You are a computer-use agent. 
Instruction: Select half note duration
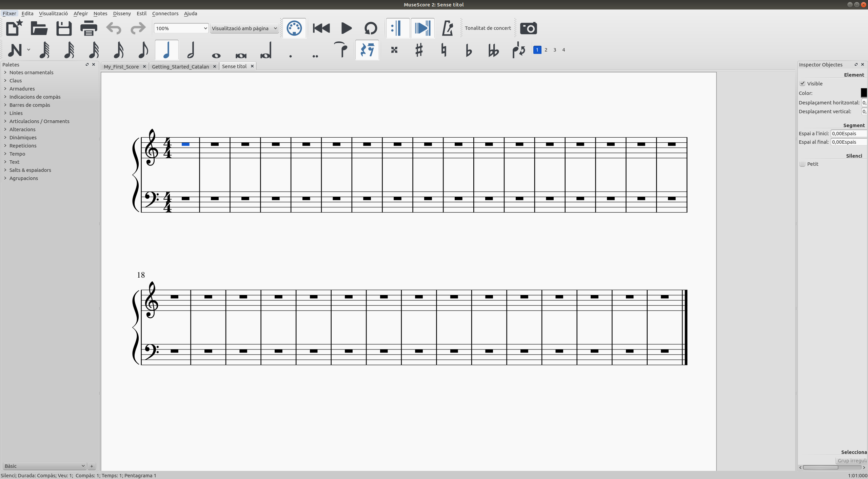pyautogui.click(x=191, y=50)
